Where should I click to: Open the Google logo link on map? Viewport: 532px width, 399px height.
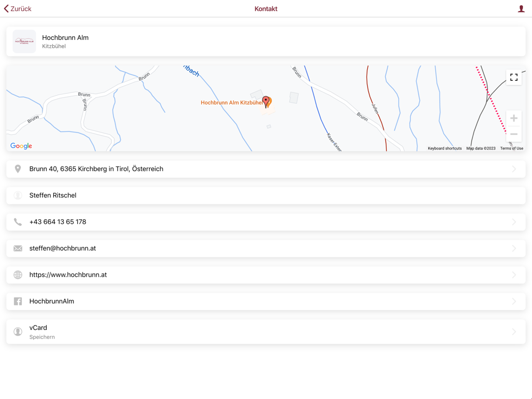[x=21, y=146]
